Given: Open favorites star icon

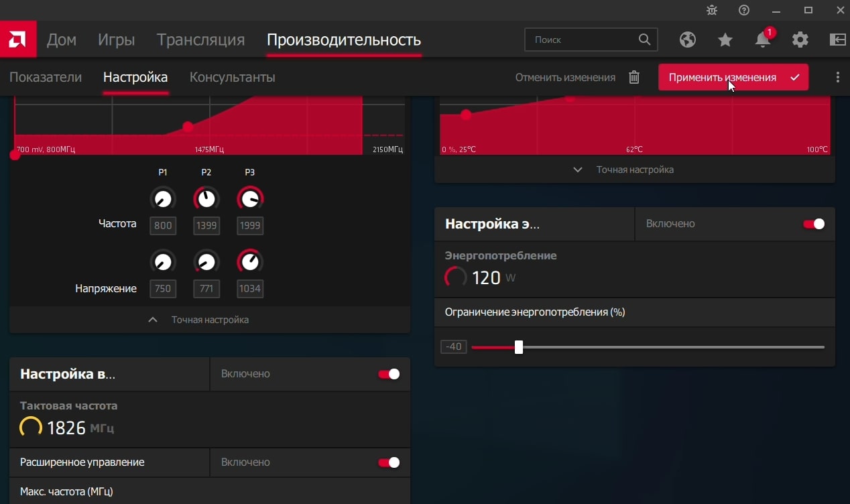Looking at the screenshot, I should [x=725, y=40].
